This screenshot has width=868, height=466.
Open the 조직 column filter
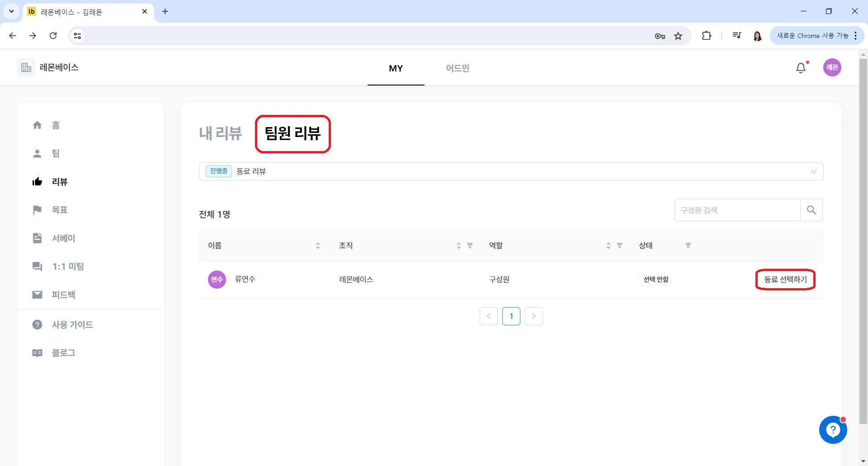point(470,246)
